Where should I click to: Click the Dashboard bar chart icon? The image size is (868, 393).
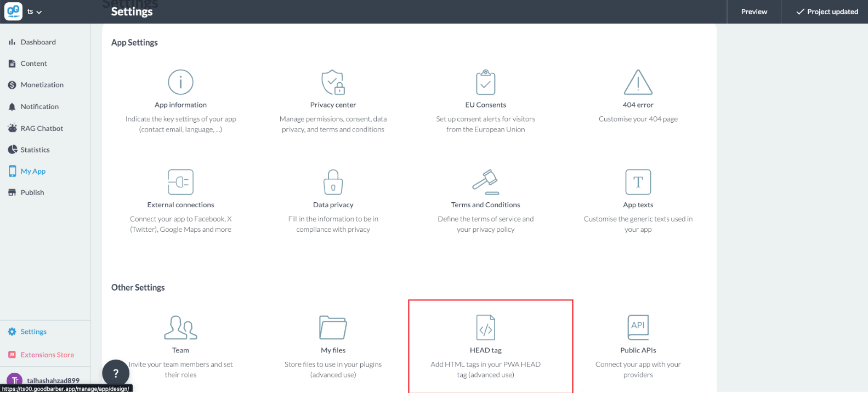[12, 42]
